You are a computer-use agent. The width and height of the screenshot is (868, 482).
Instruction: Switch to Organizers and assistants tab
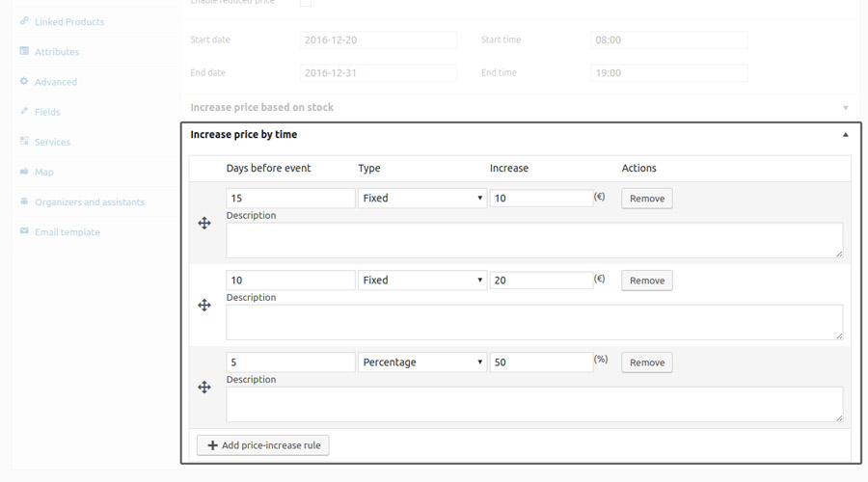point(89,202)
